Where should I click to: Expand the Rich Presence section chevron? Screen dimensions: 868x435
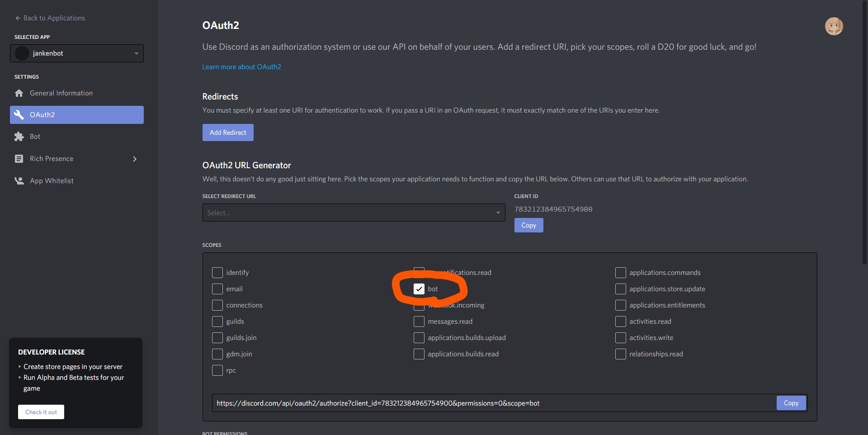click(x=134, y=159)
